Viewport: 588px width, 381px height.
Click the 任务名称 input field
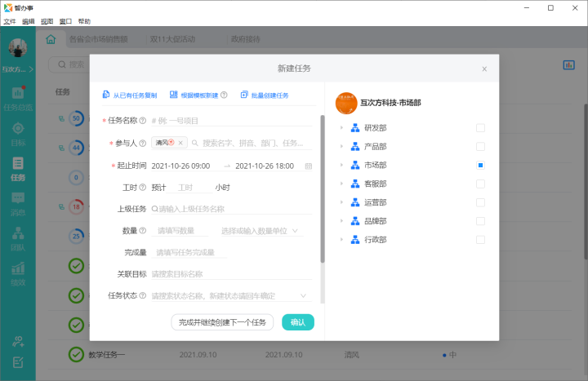point(230,120)
